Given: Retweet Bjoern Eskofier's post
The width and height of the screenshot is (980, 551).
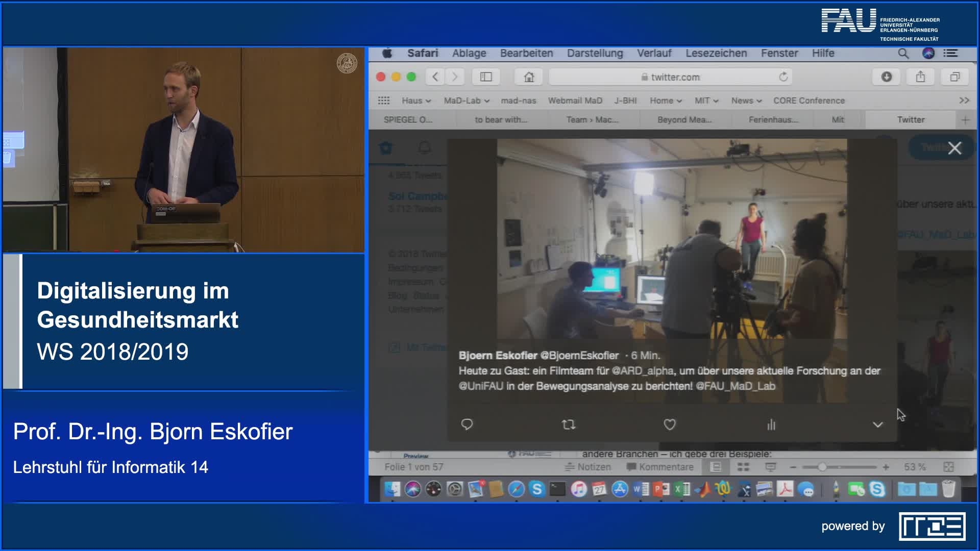Looking at the screenshot, I should [x=568, y=424].
